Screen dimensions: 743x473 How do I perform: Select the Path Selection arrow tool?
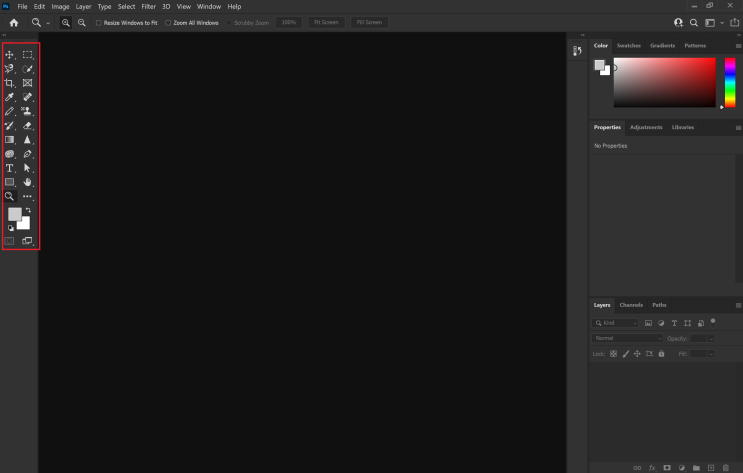(27, 168)
